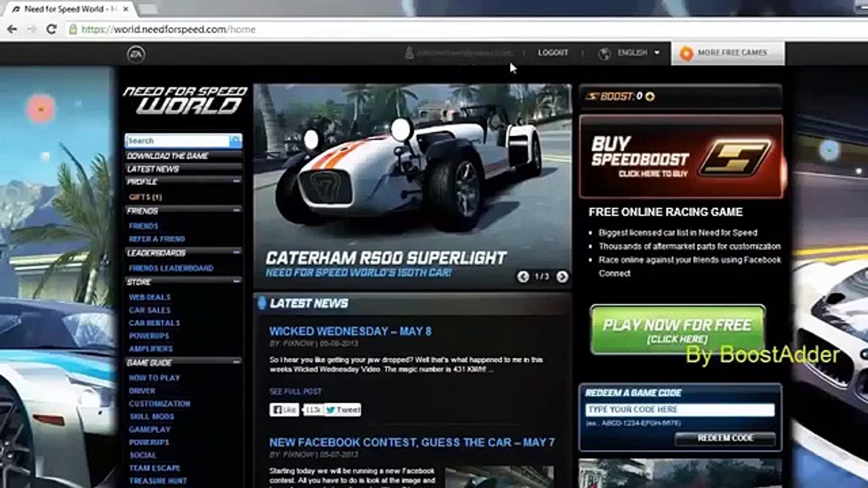868x488 pixels.
Task: Click the browser address bar URL
Action: [x=168, y=29]
